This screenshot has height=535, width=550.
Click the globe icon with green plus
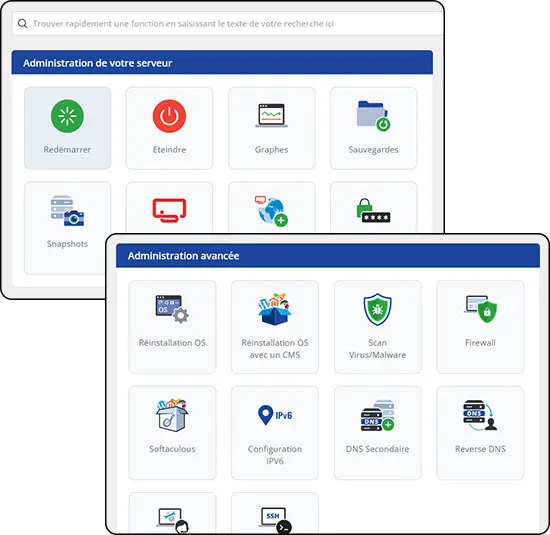271,211
